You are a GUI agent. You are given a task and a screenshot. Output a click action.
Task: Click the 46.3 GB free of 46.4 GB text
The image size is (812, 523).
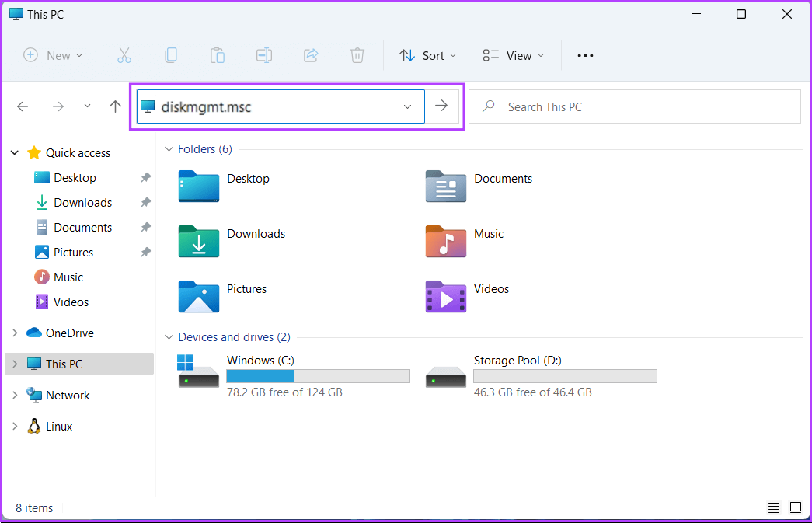[532, 392]
